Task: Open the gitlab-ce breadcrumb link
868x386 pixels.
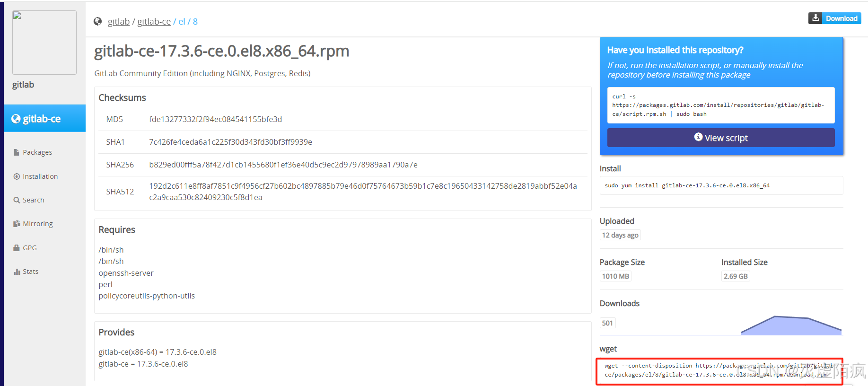Action: pyautogui.click(x=154, y=22)
